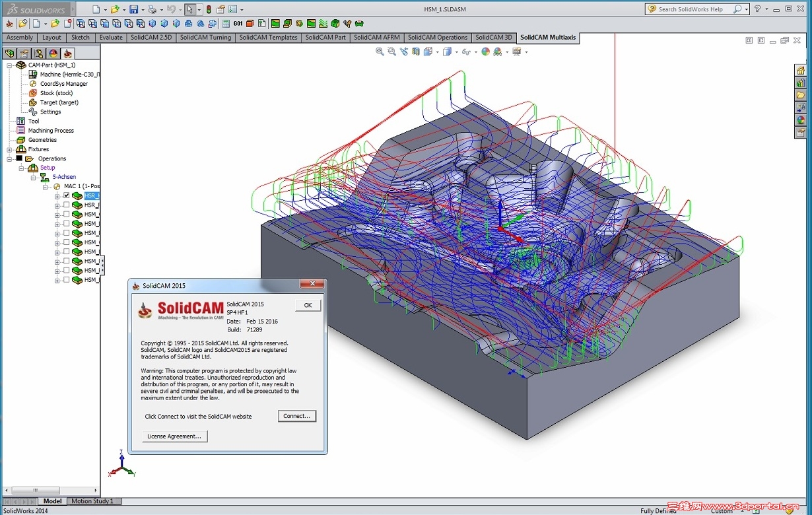This screenshot has height=515, width=812.
Task: Open the SolidCAM Manager tab icon
Action: pos(67,53)
